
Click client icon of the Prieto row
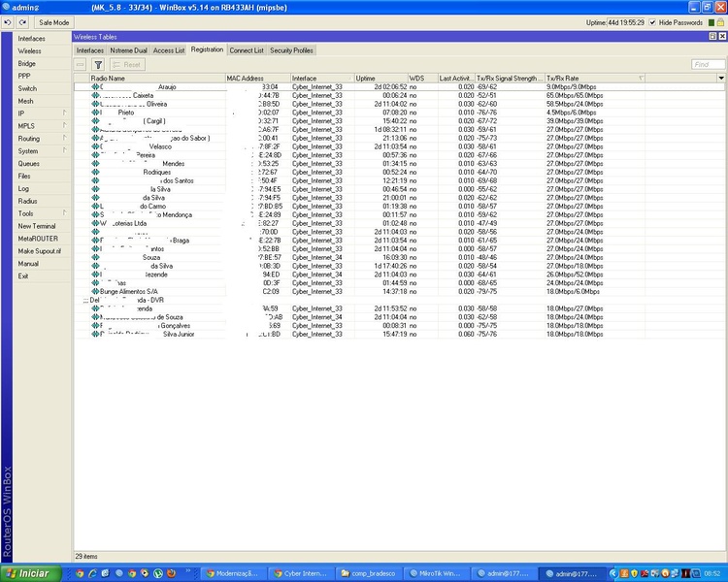point(95,113)
